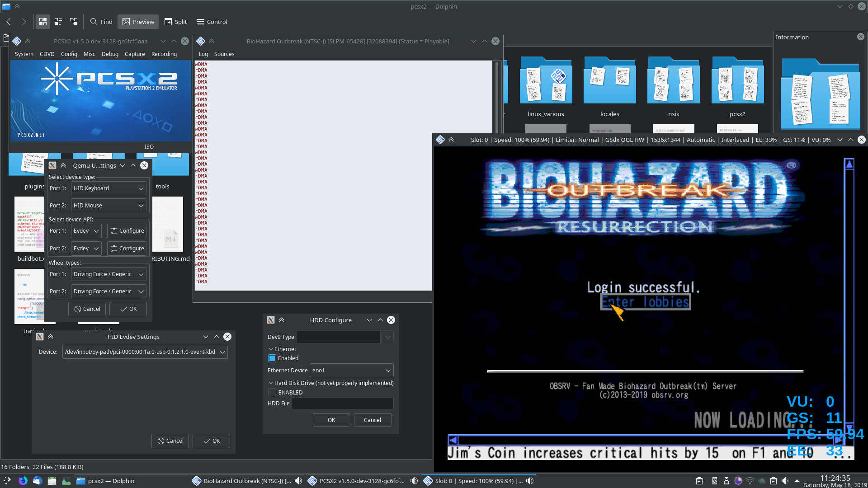Open the Control menu in Dolphin
Screen dimensions: 868x488
(x=212, y=22)
